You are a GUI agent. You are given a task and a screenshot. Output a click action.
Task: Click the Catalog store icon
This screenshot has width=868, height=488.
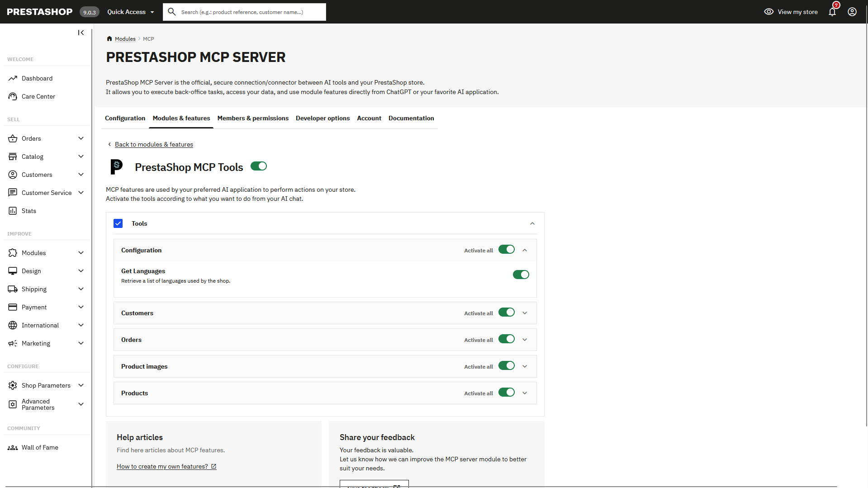(13, 156)
